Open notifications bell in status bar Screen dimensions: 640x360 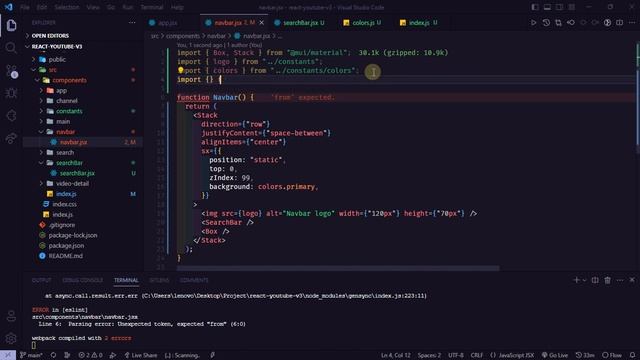click(632, 355)
